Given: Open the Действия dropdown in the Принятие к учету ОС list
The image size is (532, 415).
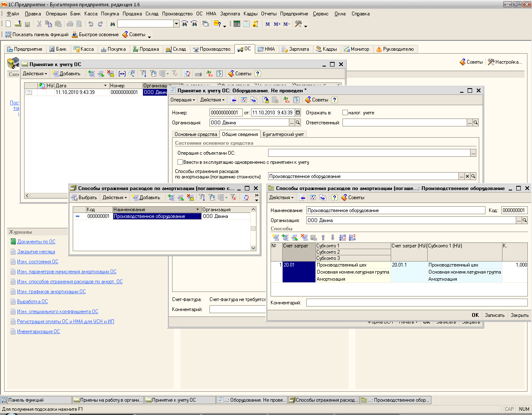Looking at the screenshot, I should (x=34, y=74).
